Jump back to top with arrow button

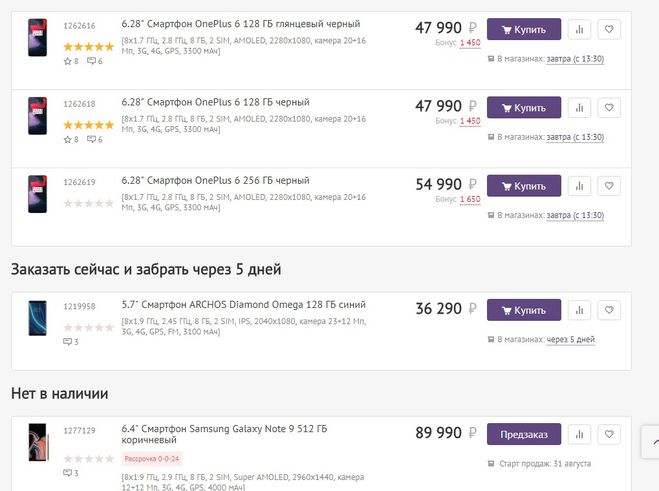coord(651,442)
